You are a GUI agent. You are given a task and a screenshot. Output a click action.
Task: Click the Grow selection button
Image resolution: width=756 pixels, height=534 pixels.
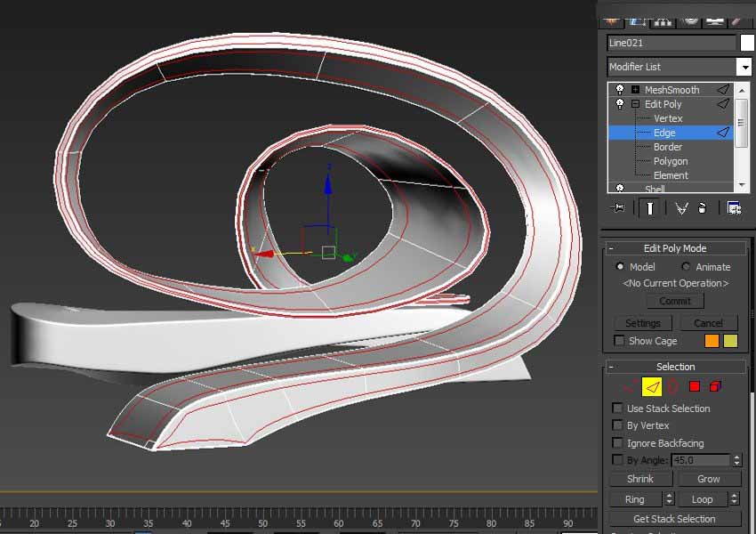708,479
